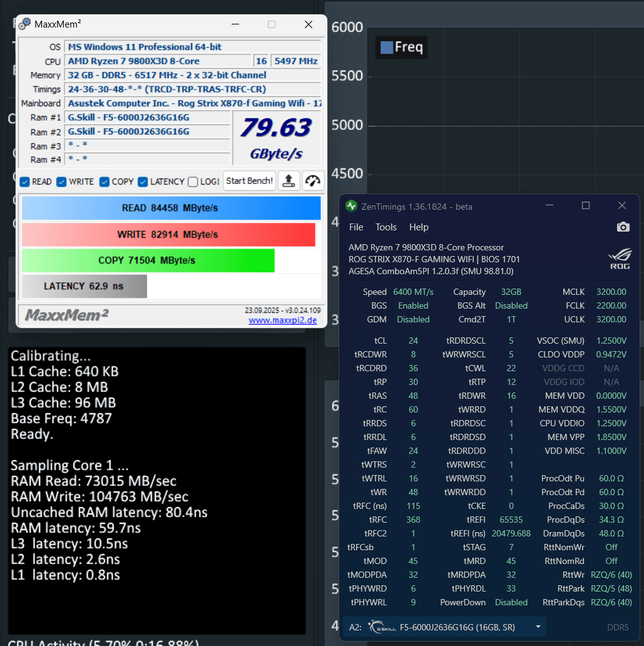This screenshot has width=644, height=646.
Task: Click the Ram #2 G.Skill field
Action: [147, 131]
